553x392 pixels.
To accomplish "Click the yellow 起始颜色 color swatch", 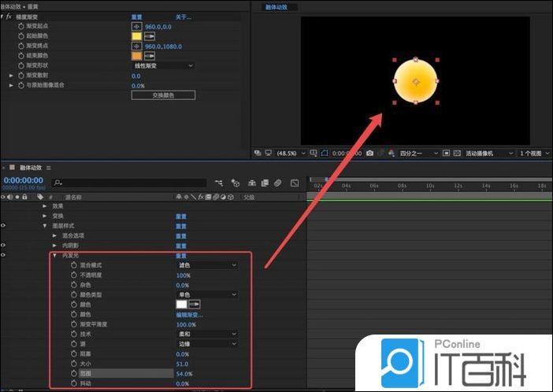I will click(136, 36).
